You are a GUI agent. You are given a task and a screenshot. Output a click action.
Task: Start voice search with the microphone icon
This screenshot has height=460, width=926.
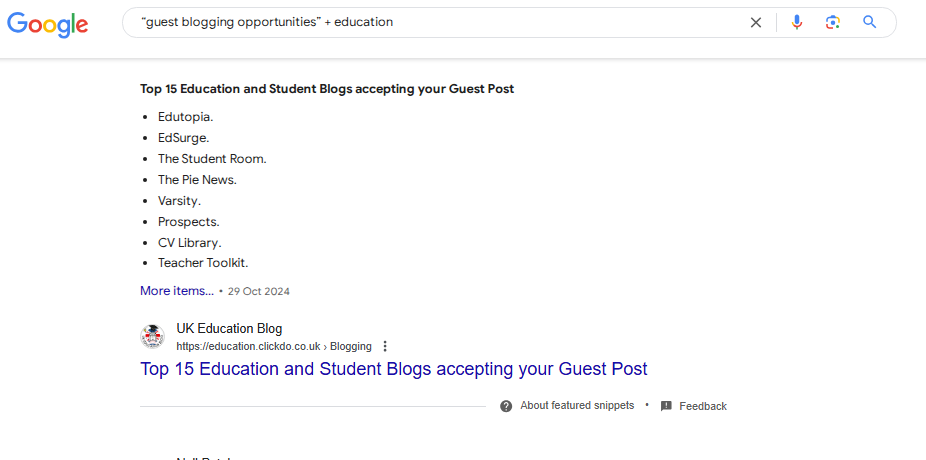coord(797,22)
